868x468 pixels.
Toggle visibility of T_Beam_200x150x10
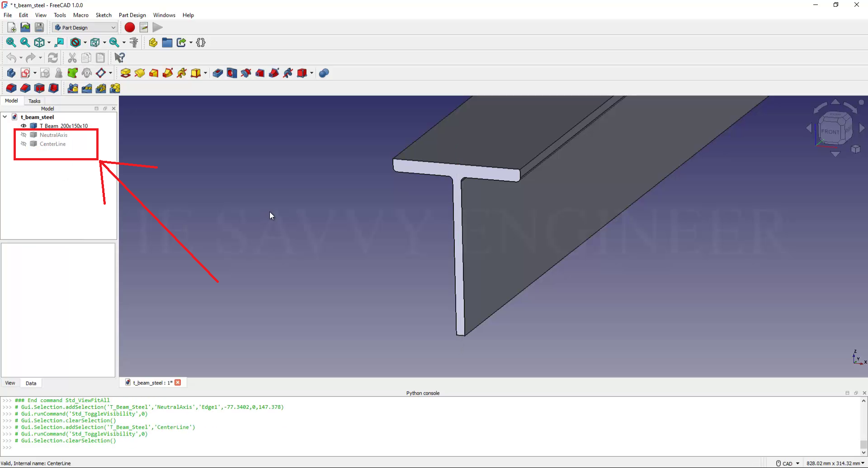pyautogui.click(x=24, y=126)
